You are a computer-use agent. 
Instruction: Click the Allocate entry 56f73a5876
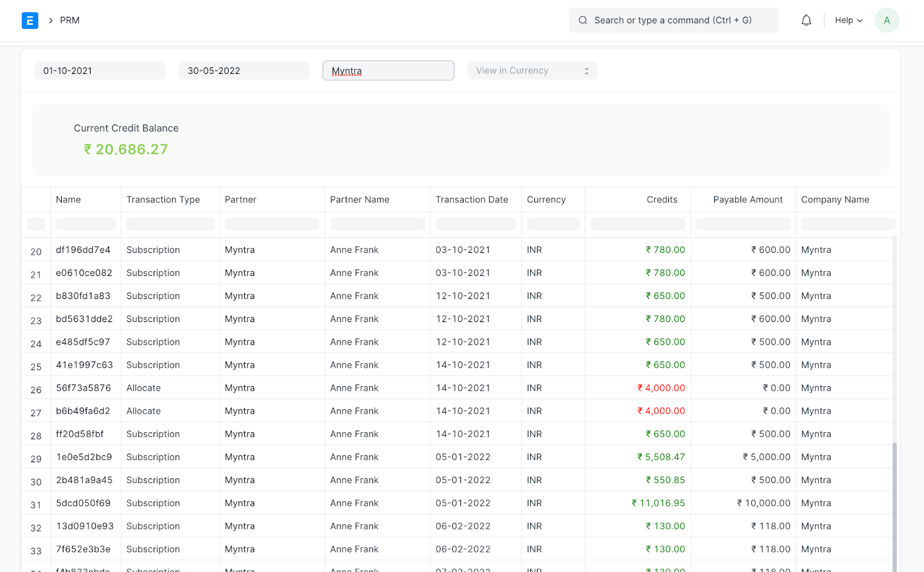point(83,388)
